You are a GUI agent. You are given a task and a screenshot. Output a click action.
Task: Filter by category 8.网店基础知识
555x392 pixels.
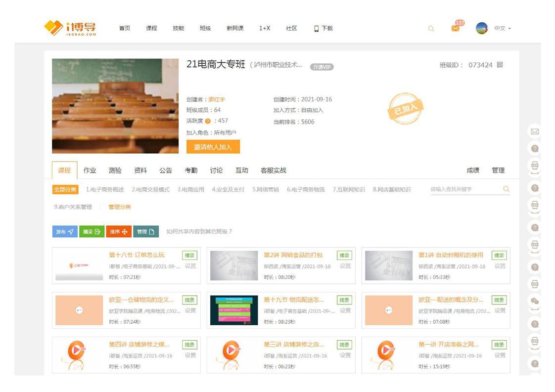(392, 189)
